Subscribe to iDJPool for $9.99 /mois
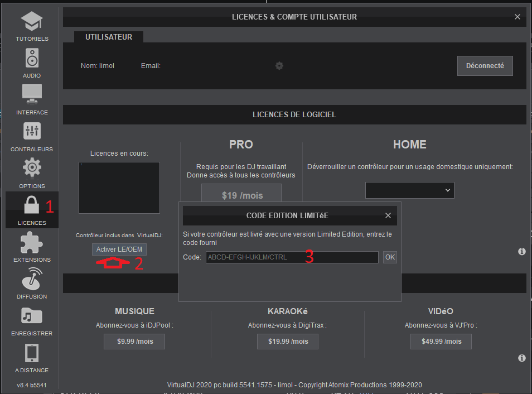 pyautogui.click(x=134, y=342)
